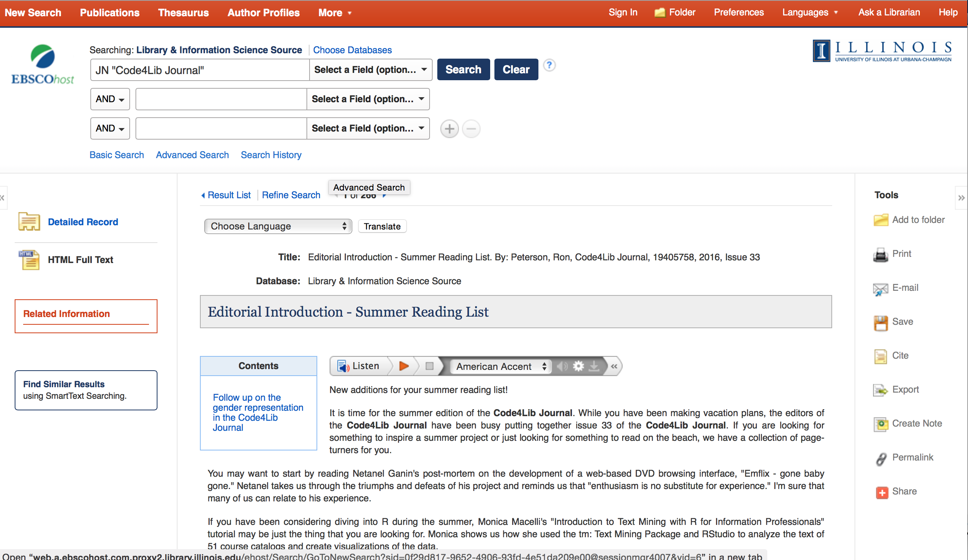Open Search History link
This screenshot has height=560, width=968.
pos(271,155)
